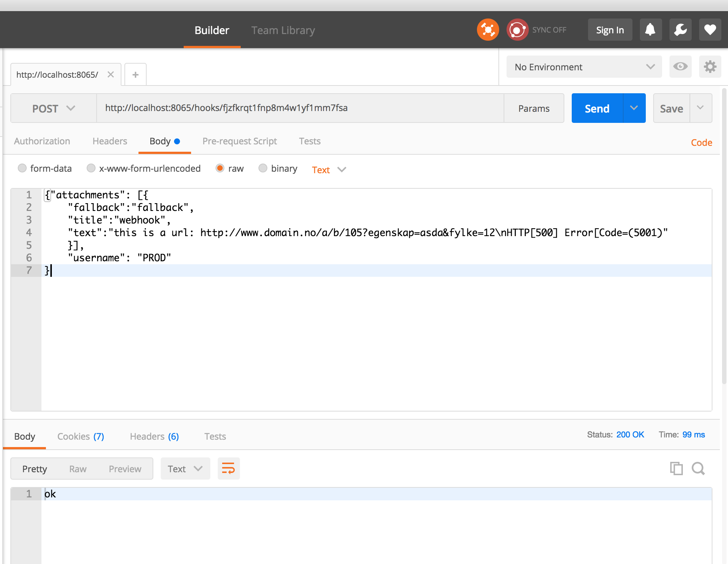Expand the Send button dropdown arrow
This screenshot has height=564, width=728.
(634, 108)
